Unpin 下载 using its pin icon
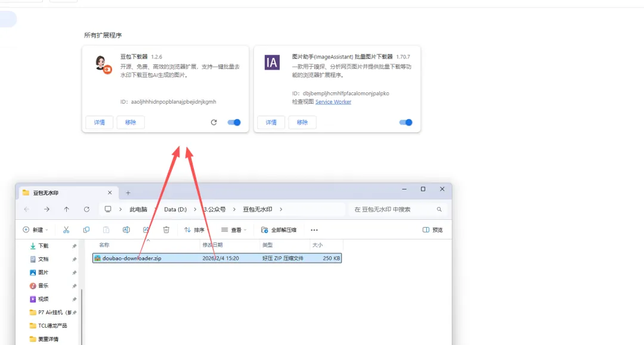The width and height of the screenshot is (644, 345). 75,246
